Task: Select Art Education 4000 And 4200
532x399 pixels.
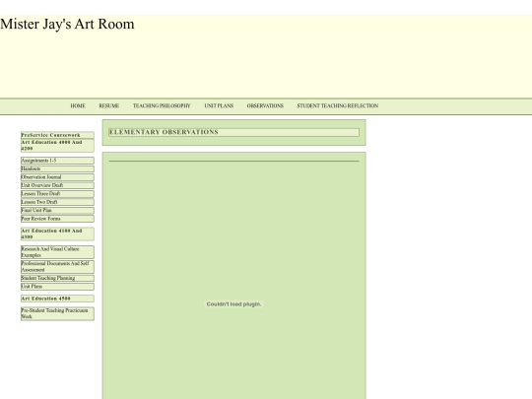Action: [x=57, y=145]
